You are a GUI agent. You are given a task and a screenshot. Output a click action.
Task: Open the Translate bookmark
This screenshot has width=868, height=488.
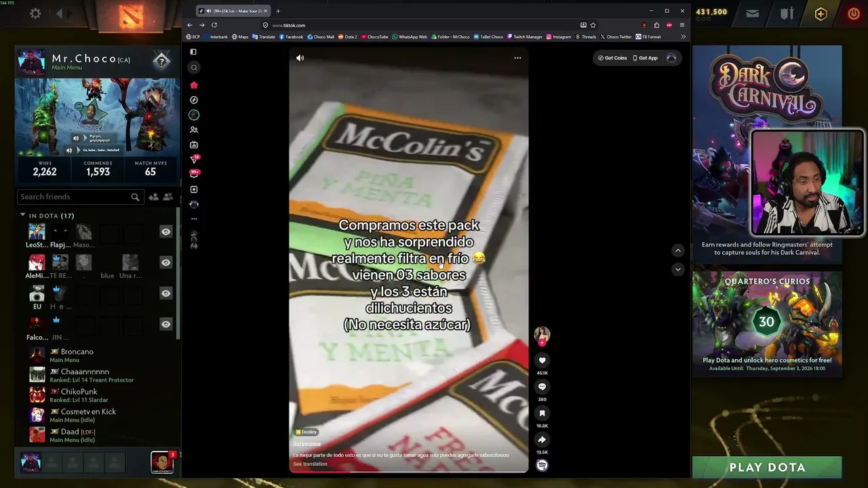264,37
